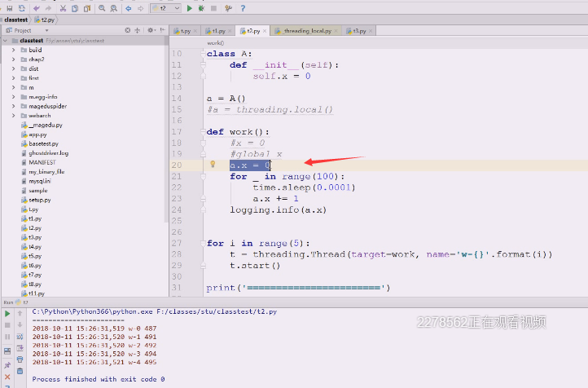
Task: Toggle scroll-to-end icon in Run panel
Action: click(x=20, y=348)
